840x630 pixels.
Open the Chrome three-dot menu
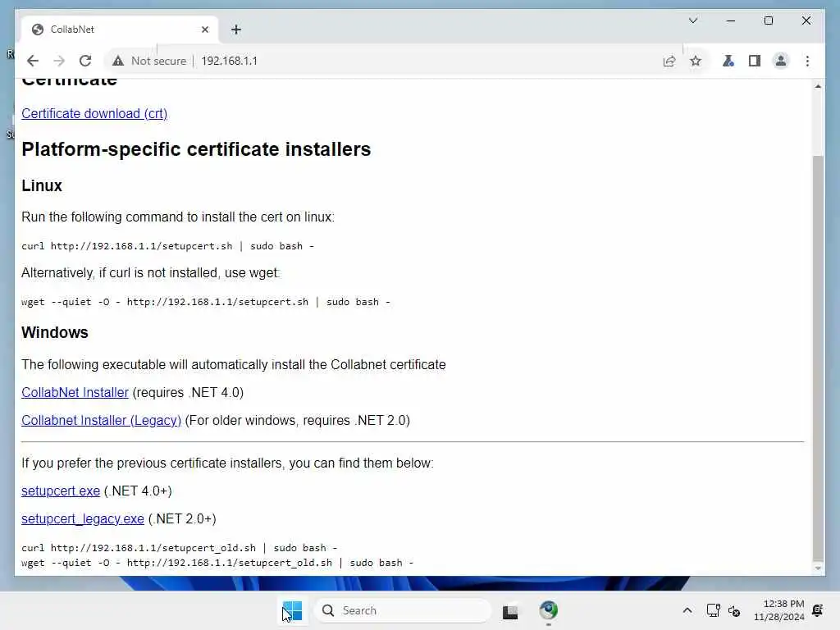pyautogui.click(x=807, y=61)
